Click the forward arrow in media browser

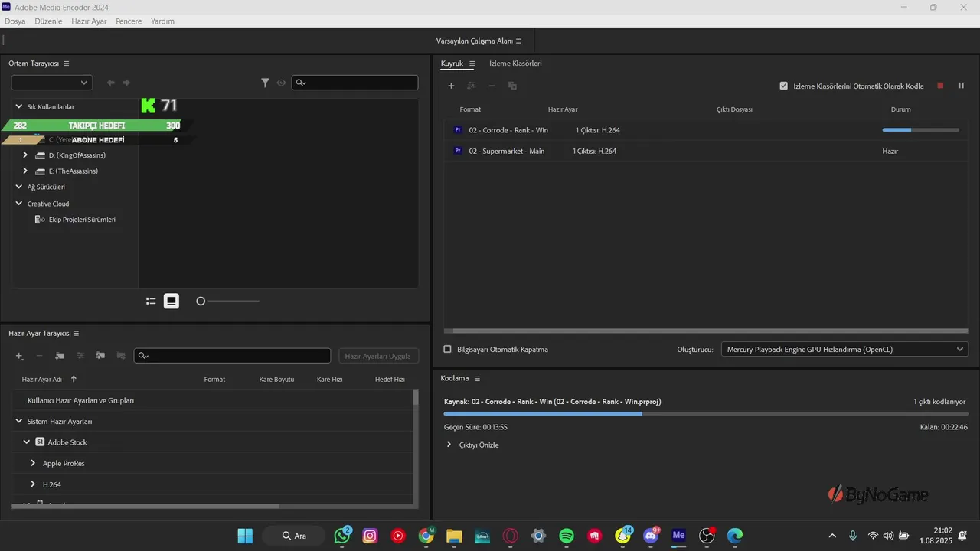pos(126,83)
